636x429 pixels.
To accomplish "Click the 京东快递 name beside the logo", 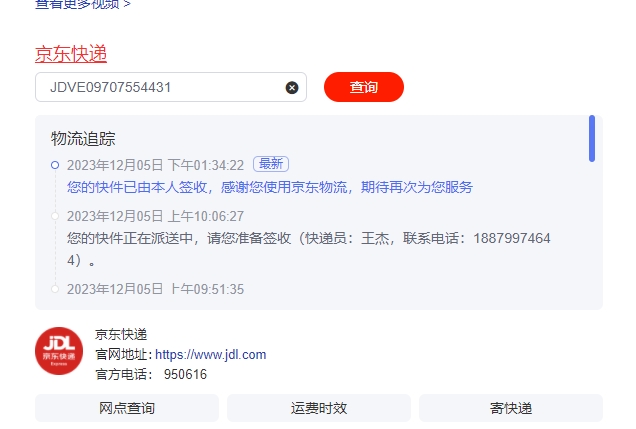I will pyautogui.click(x=121, y=335).
